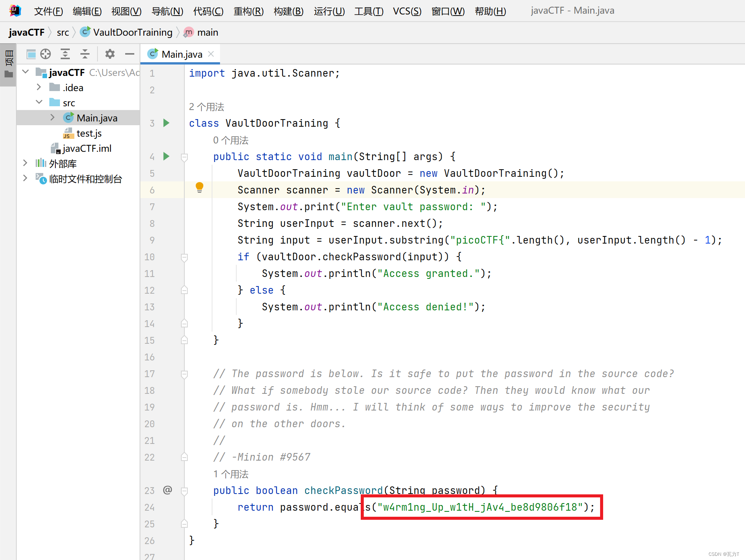The height and width of the screenshot is (560, 745).
Task: Click the Collapse All icon in project toolbar
Action: point(85,54)
